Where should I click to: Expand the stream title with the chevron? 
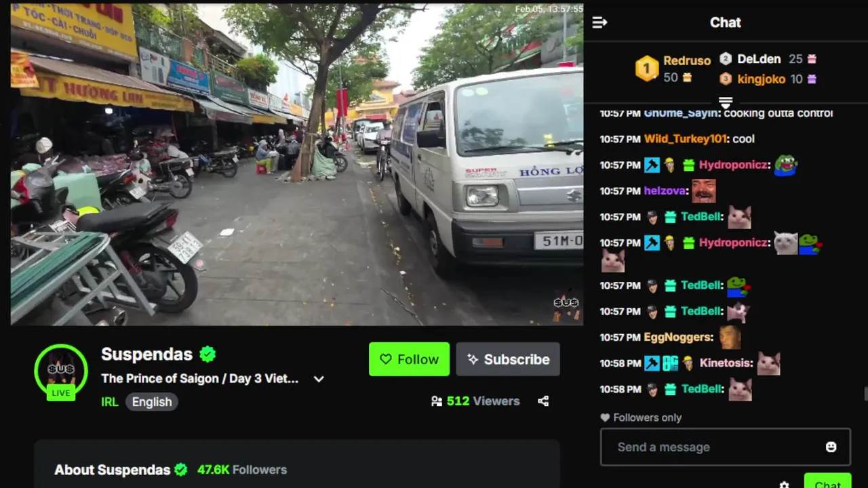(x=319, y=379)
